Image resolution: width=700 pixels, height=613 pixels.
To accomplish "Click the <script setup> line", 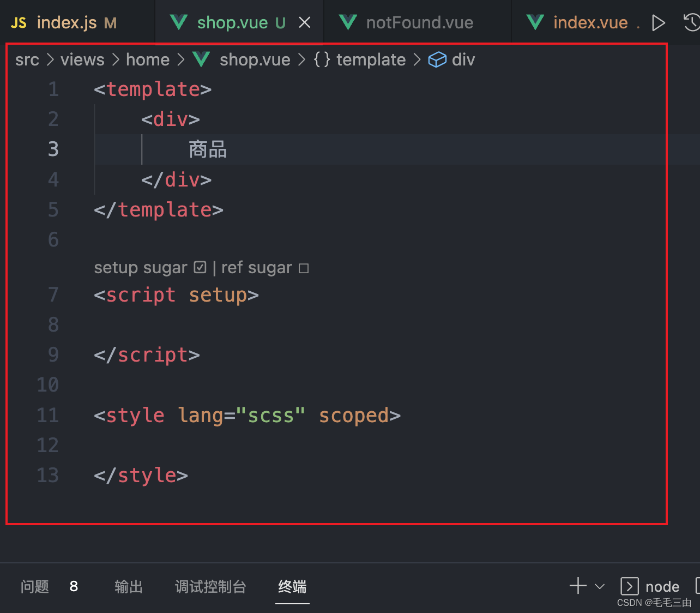I will click(x=176, y=295).
